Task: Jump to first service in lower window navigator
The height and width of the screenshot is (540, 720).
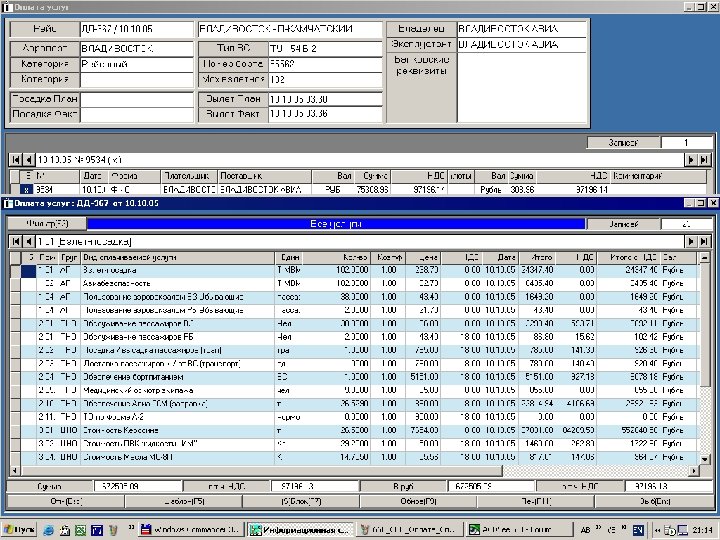Action: 15,241
